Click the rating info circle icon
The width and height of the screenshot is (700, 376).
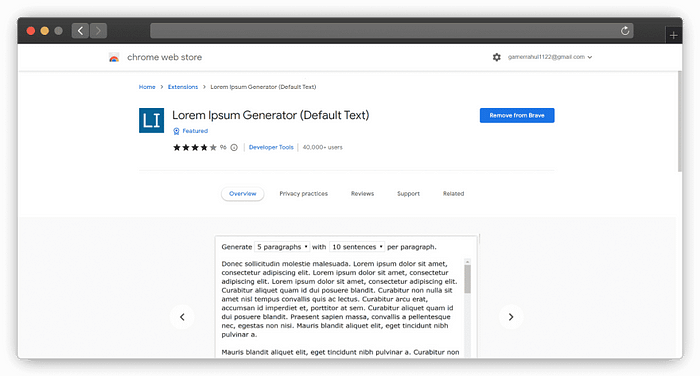[234, 147]
